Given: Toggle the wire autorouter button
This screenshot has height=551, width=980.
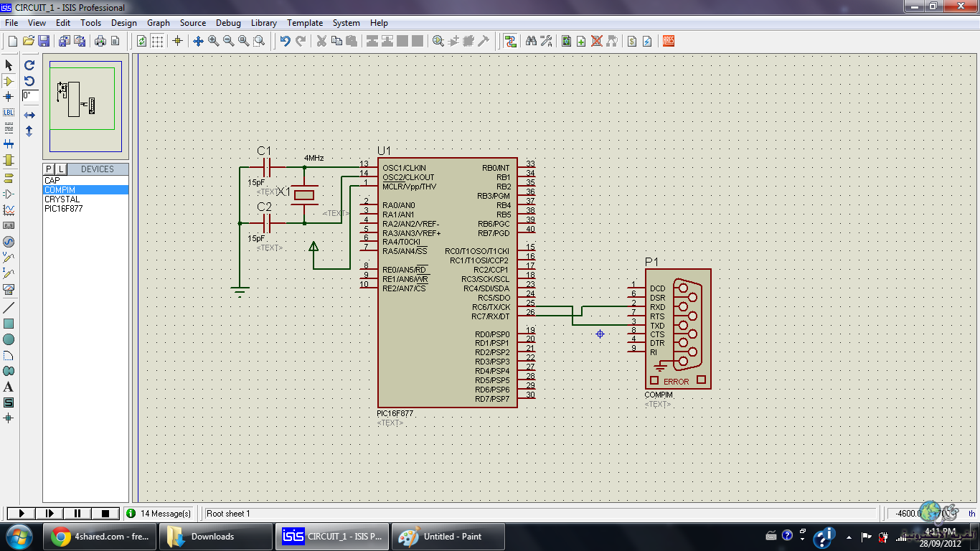Looking at the screenshot, I should coord(510,41).
